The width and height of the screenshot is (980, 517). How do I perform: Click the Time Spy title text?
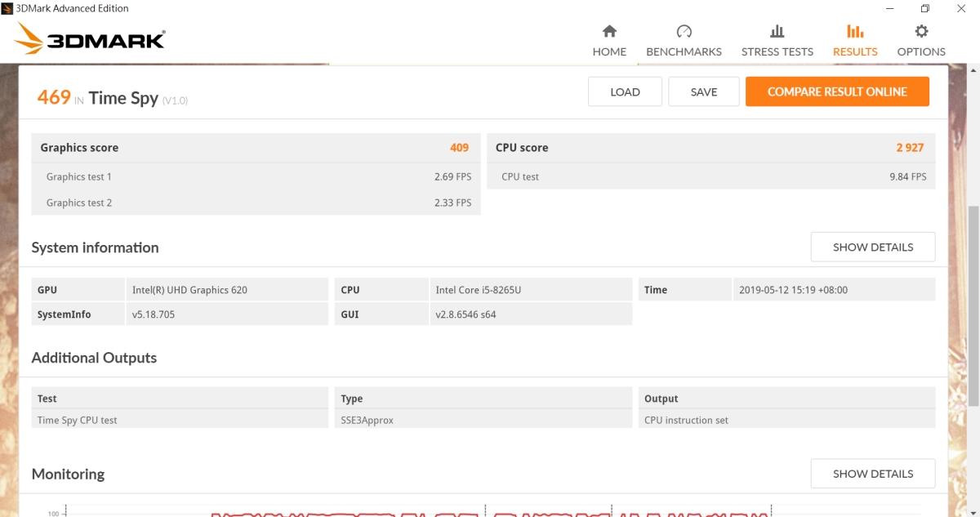coord(123,98)
